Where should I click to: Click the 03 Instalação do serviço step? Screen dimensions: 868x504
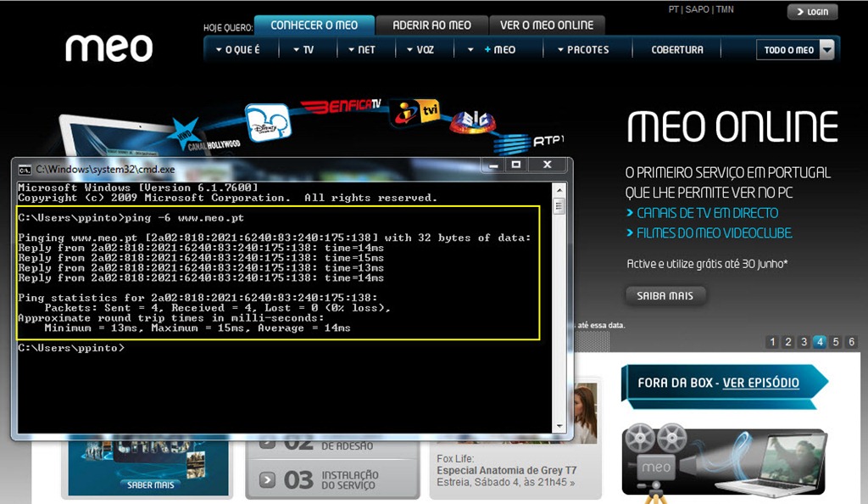tap(332, 479)
